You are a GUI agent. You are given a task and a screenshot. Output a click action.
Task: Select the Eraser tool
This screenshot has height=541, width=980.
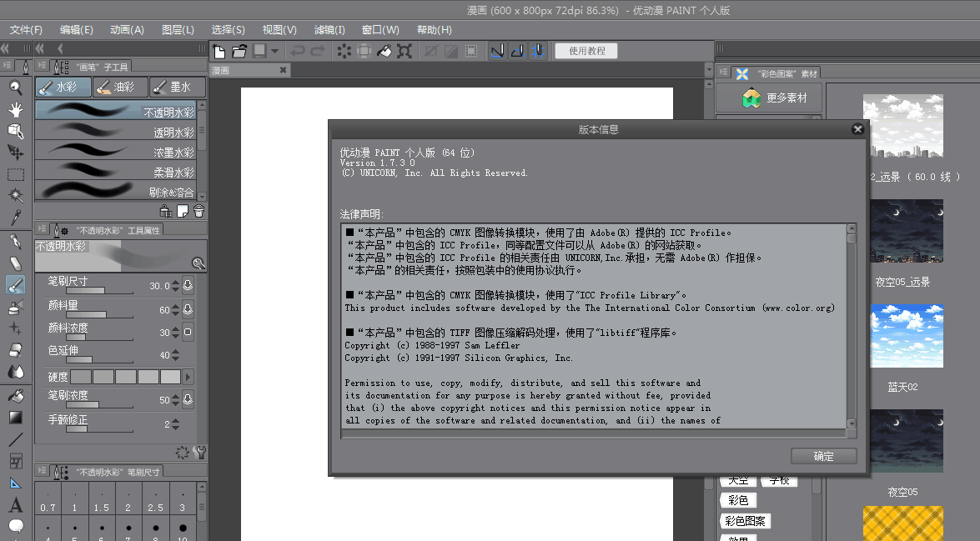(x=16, y=350)
